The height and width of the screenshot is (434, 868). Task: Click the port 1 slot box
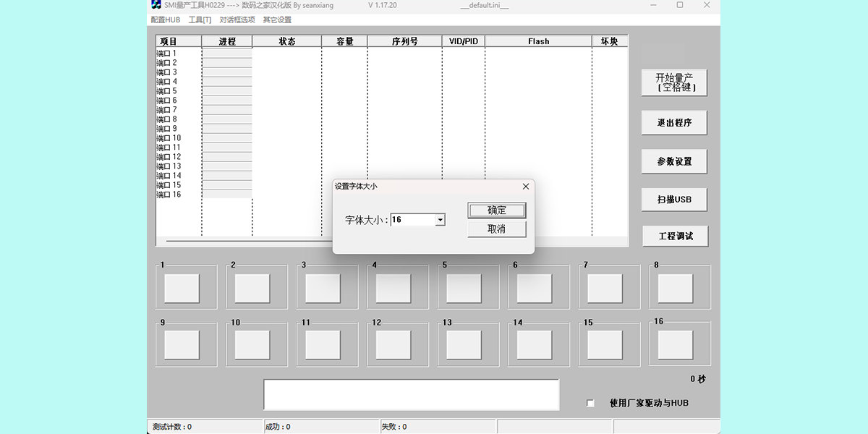182,289
